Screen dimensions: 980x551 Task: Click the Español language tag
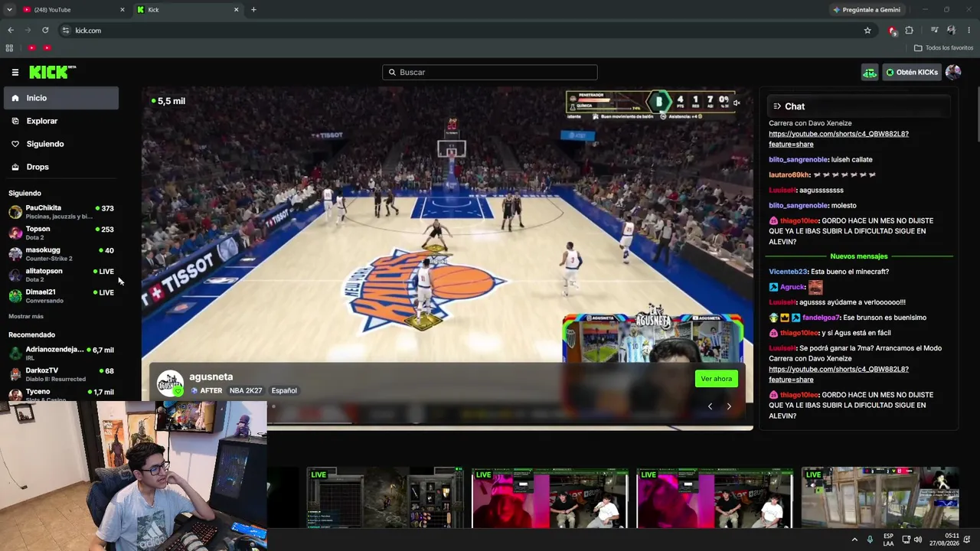click(284, 391)
